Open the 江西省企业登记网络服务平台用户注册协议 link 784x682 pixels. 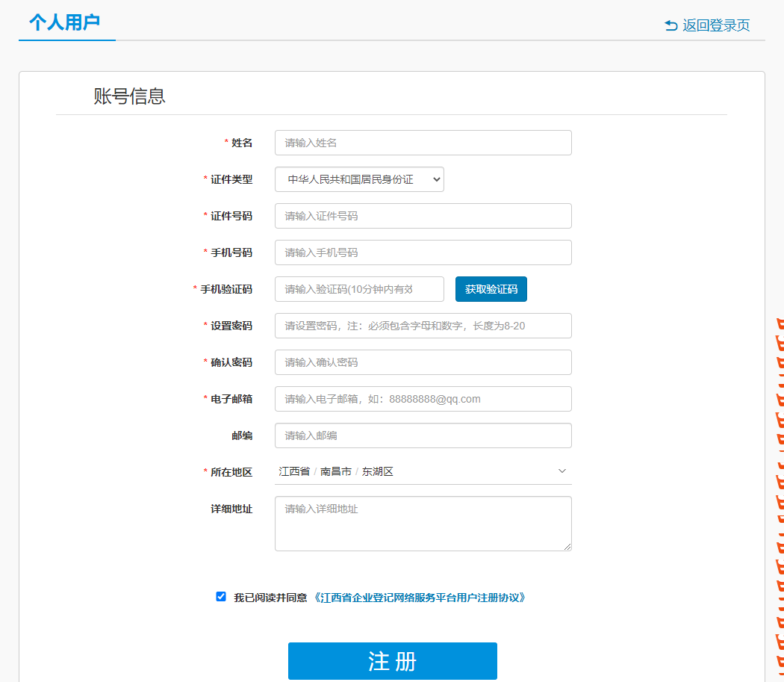tap(420, 598)
